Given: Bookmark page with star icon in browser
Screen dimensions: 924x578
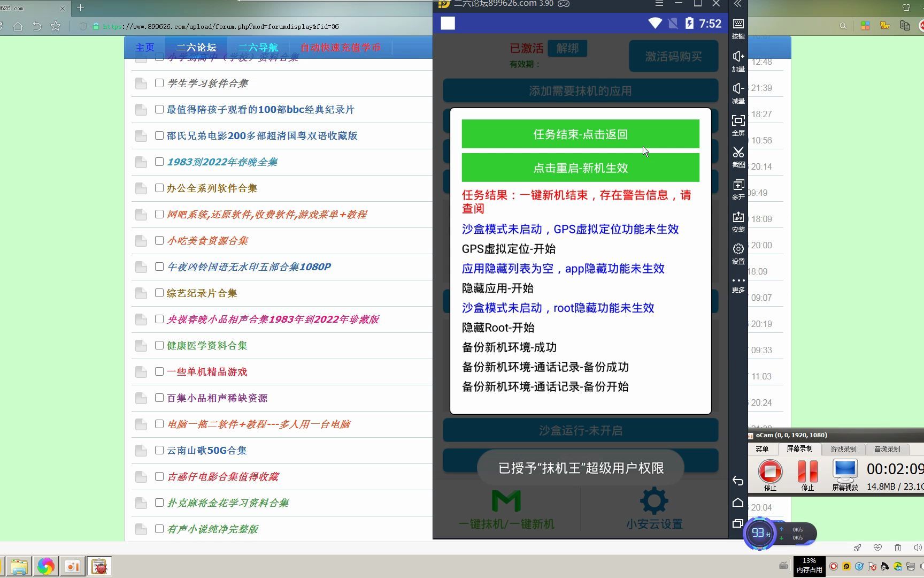Looking at the screenshot, I should click(x=56, y=26).
